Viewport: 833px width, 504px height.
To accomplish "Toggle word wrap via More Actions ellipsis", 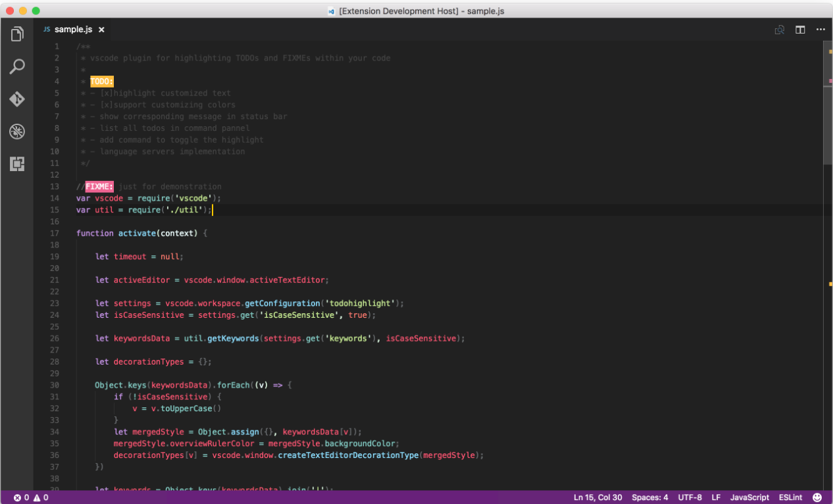I will pyautogui.click(x=820, y=30).
